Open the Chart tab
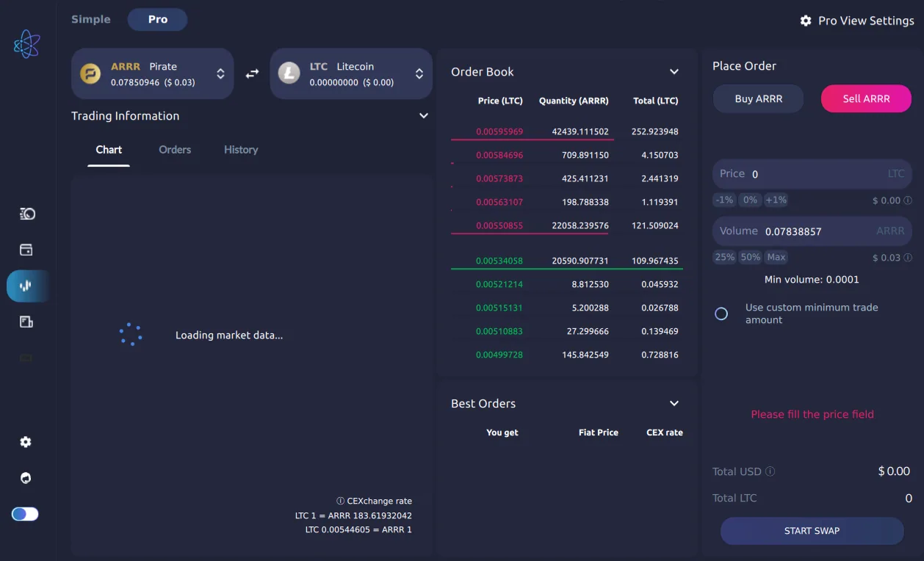This screenshot has width=924, height=561. [109, 150]
